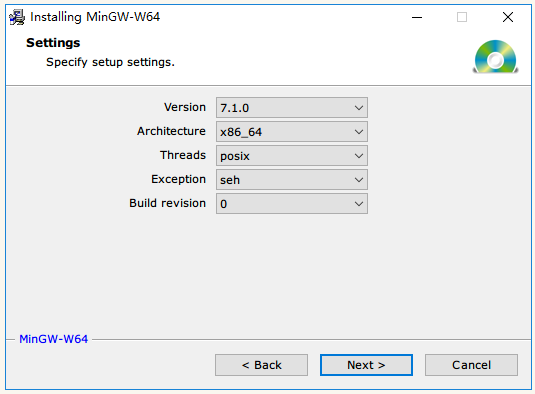Close the Installing MinGW-W64 window
This screenshot has height=394, width=535.
508,17
